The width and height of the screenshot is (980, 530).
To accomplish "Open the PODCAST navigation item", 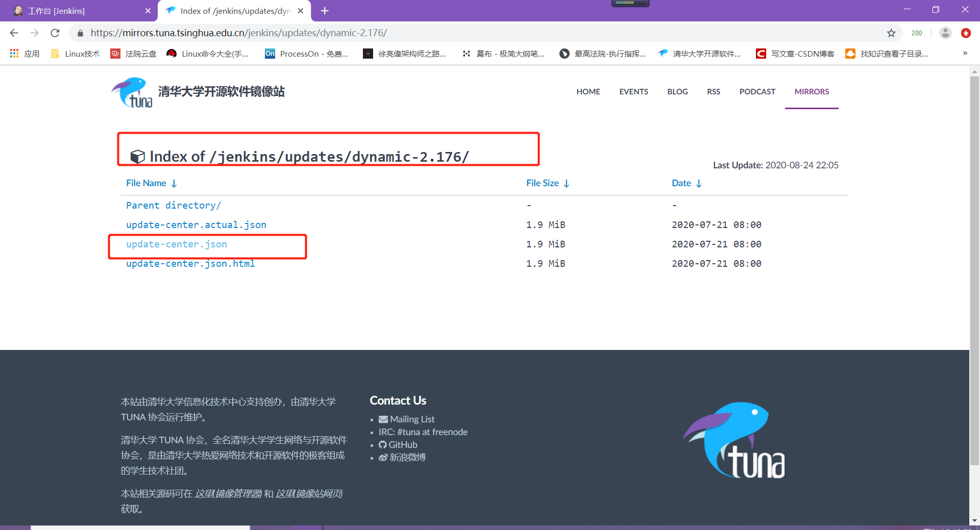I will 757,92.
